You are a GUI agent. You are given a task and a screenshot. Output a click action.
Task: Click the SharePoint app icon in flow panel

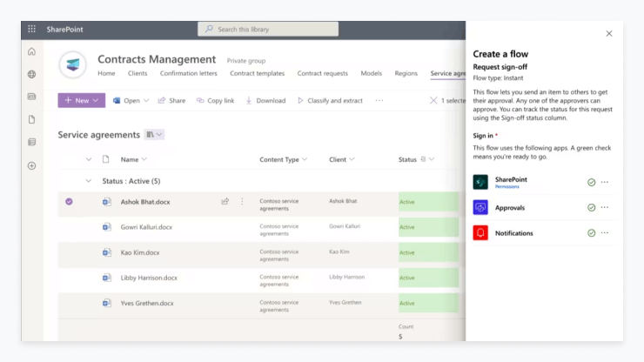pos(480,182)
